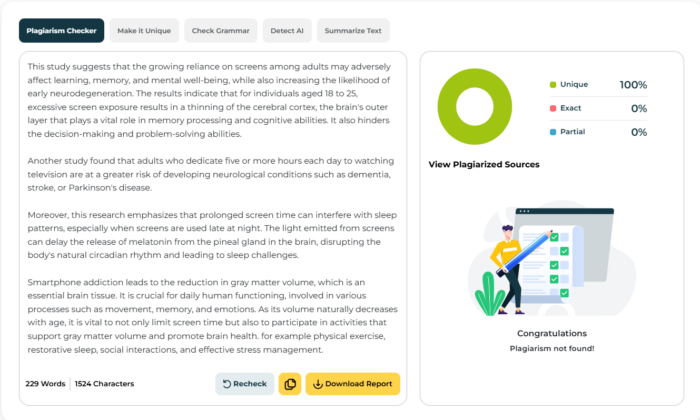This screenshot has height=420, width=700.
Task: Click the checklist illustration with pencil
Action: click(x=552, y=261)
